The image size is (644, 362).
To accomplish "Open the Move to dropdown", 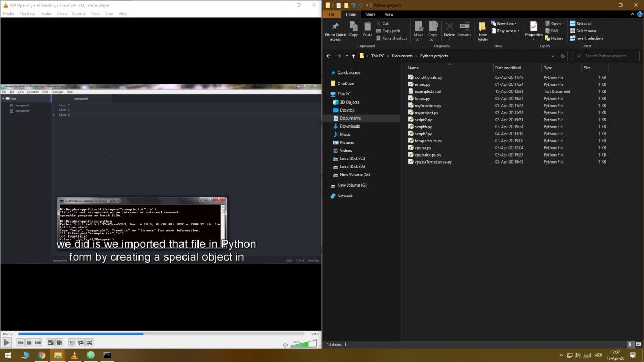I will (x=419, y=32).
